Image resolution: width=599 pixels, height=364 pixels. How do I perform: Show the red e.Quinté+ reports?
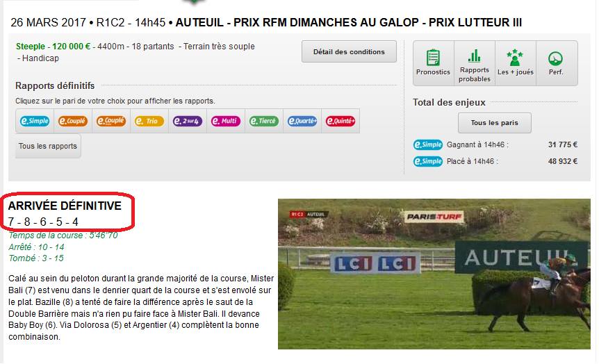point(340,121)
